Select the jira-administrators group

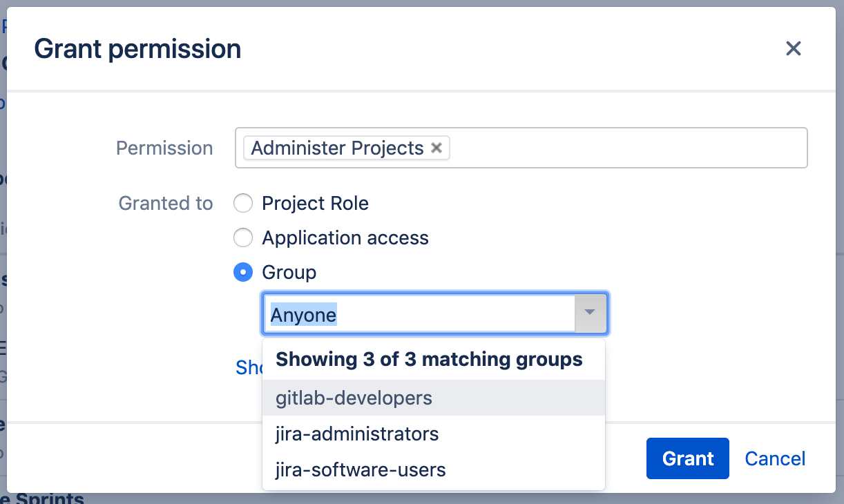pos(357,434)
